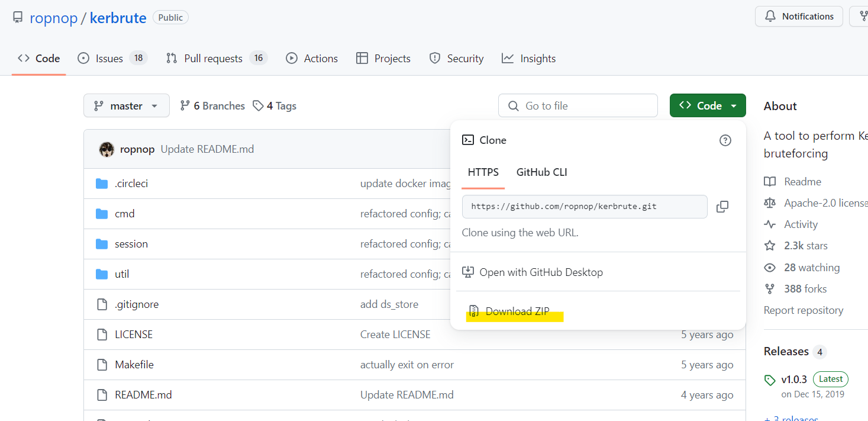Viewport: 868px width, 421px height.
Task: Open the Pull requests tab
Action: (217, 58)
